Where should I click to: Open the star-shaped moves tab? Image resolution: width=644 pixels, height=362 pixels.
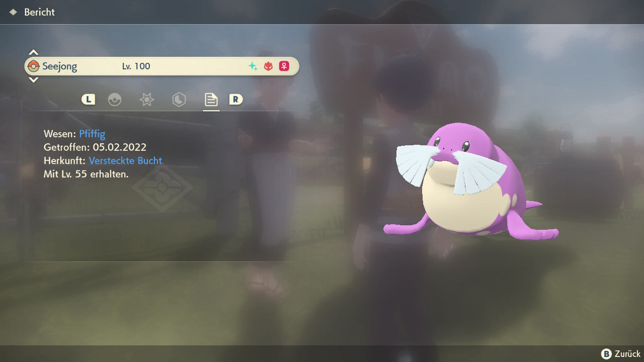tap(146, 100)
